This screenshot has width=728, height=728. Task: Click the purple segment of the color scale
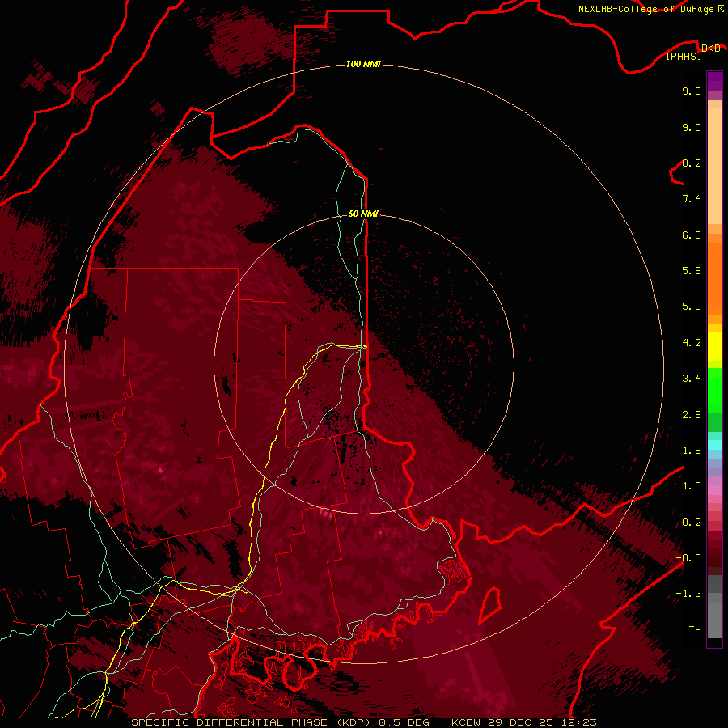(714, 81)
